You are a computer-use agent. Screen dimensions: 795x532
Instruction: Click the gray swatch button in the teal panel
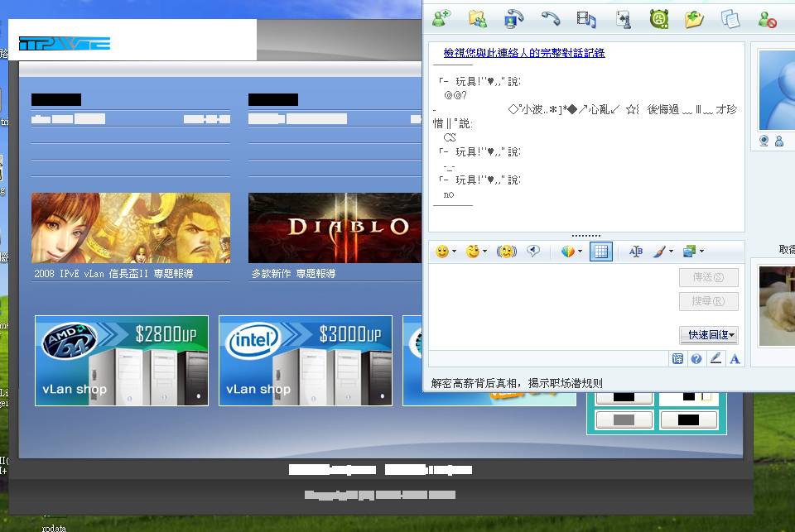coord(624,420)
